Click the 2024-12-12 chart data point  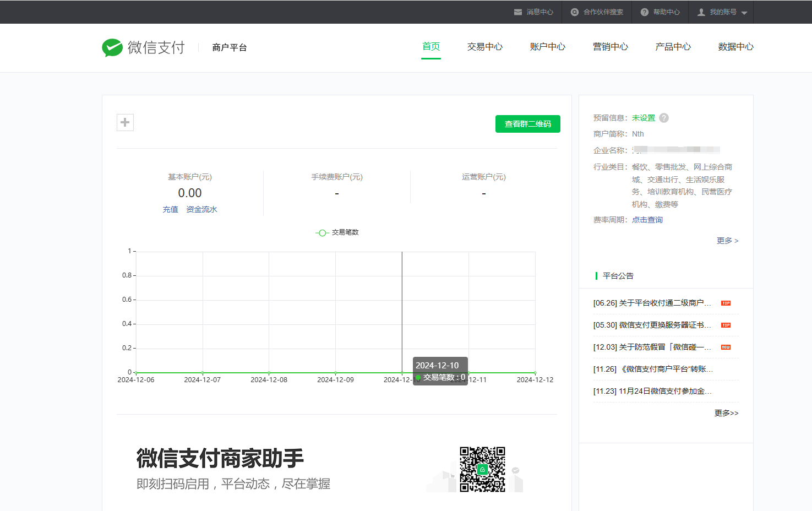[535, 373]
